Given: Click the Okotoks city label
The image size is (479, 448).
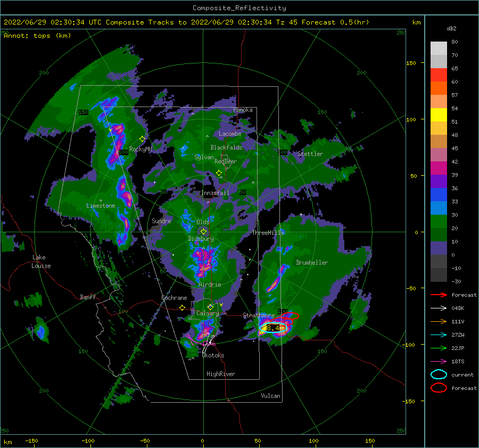Looking at the screenshot, I should tap(213, 355).
